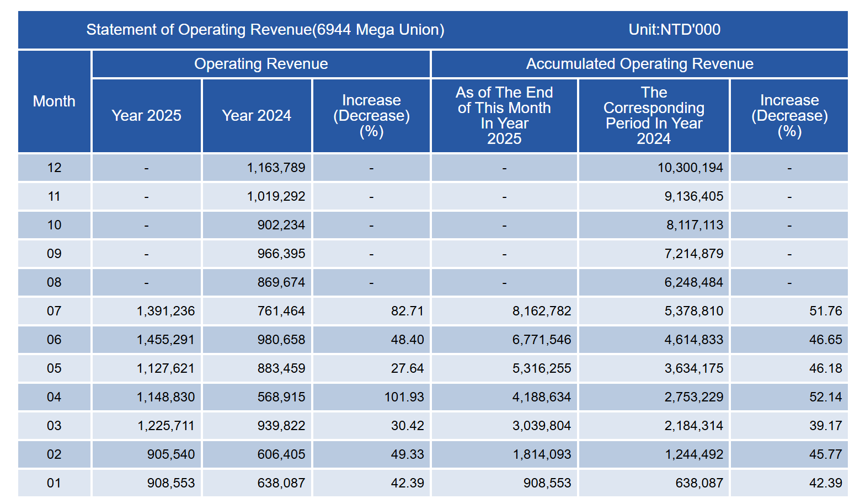Click the 'Year 2025' column header
860x504 pixels.
tap(146, 116)
